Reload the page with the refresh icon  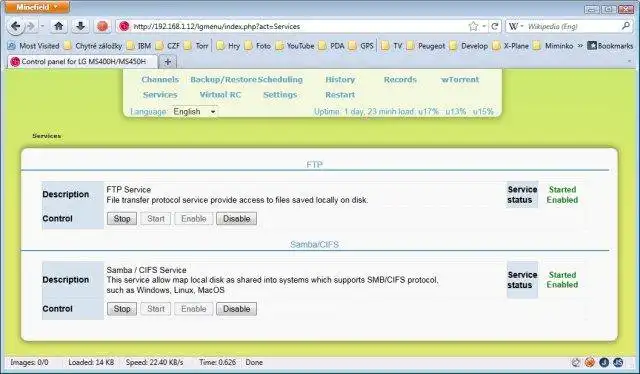point(495,27)
